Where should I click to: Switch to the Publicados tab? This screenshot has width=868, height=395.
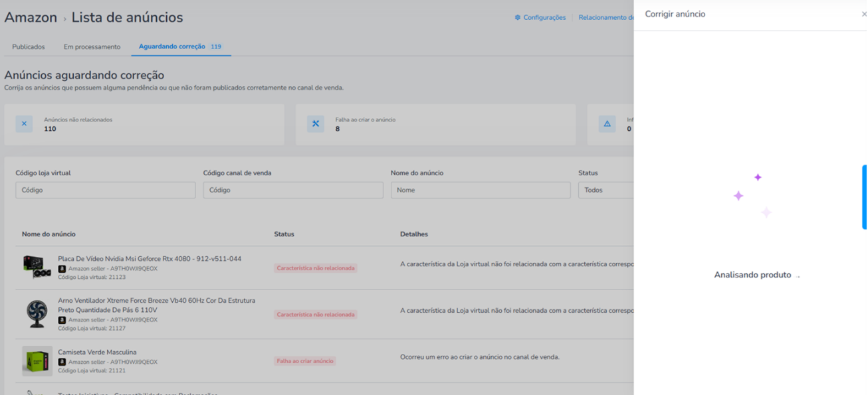click(29, 47)
